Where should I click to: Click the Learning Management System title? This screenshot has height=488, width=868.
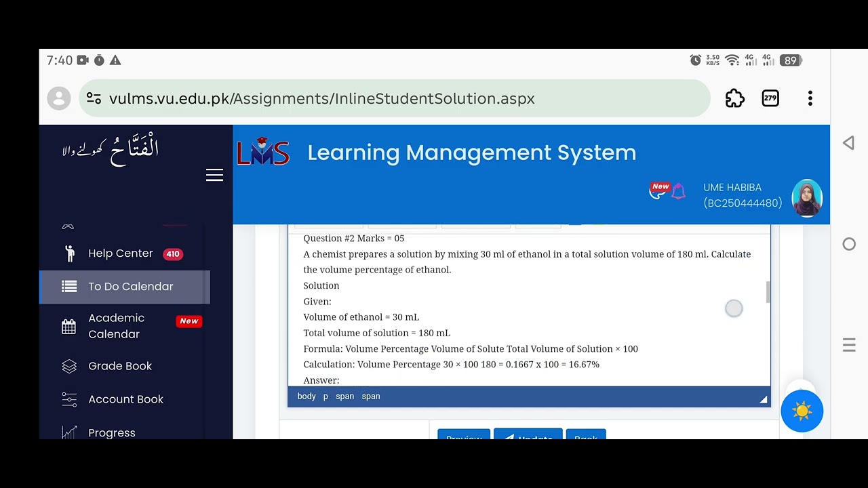tap(472, 152)
